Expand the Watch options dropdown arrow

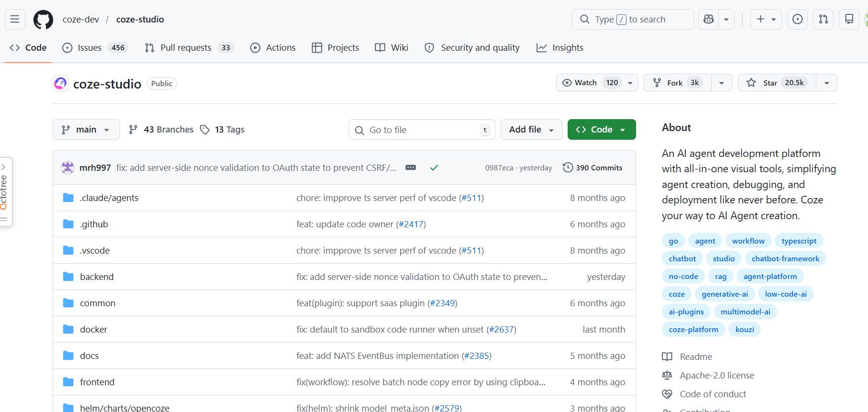pos(630,83)
